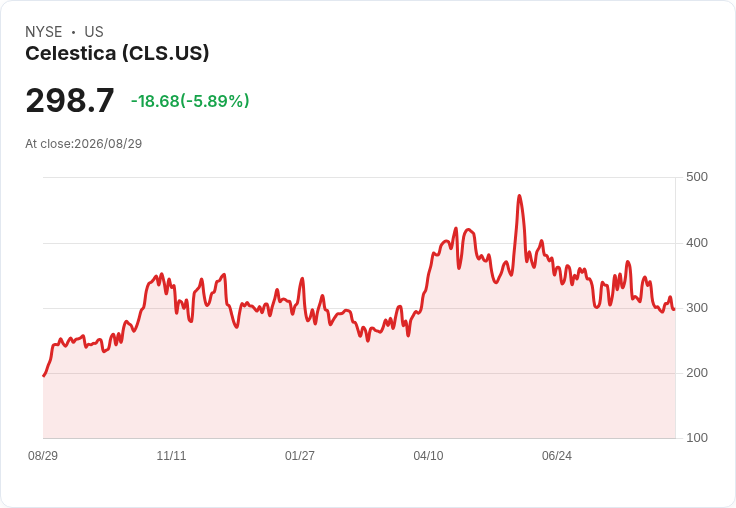
Task: Click the NYSE exchange label
Action: 44,32
